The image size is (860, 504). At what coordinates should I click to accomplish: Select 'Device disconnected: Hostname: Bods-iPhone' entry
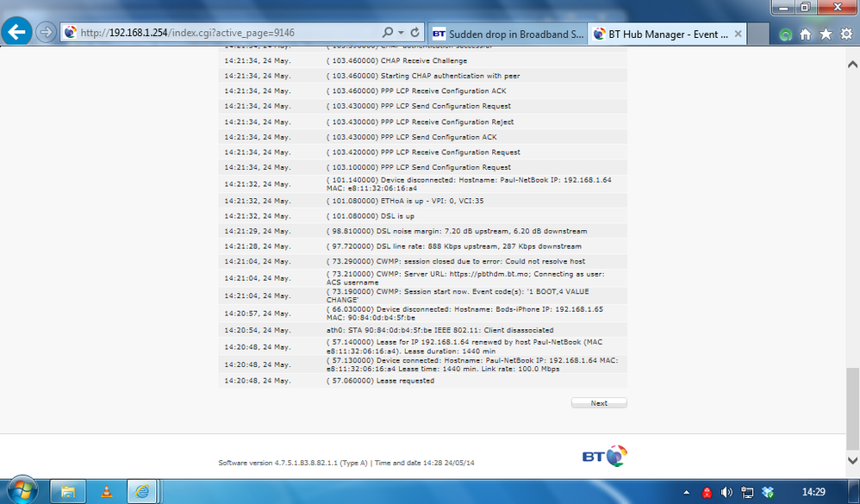(x=422, y=313)
